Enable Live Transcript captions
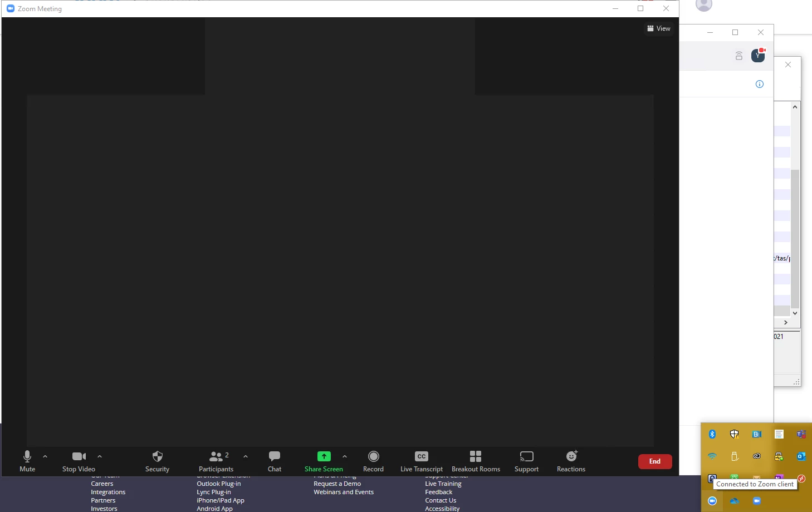 [422, 461]
